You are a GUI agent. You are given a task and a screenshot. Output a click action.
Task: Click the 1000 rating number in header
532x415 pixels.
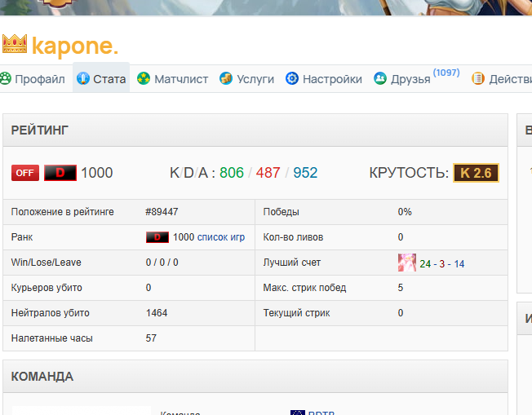click(97, 173)
